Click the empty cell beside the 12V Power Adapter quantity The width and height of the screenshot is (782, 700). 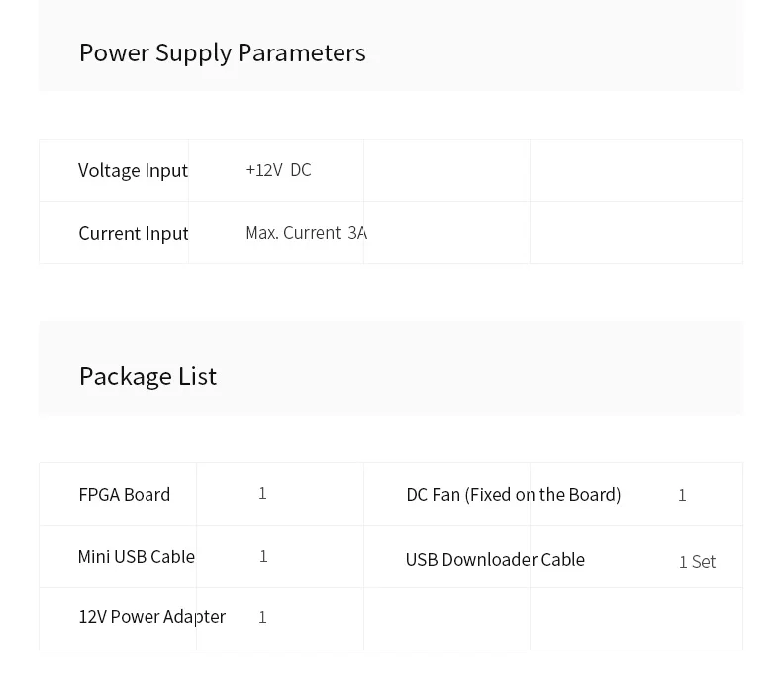click(446, 619)
